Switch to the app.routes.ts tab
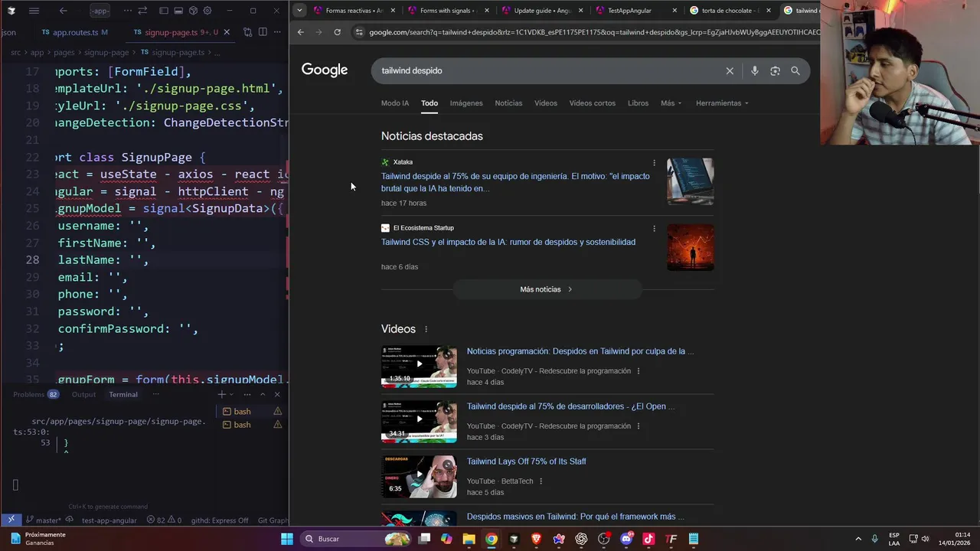Image resolution: width=980 pixels, height=551 pixels. pyautogui.click(x=75, y=33)
